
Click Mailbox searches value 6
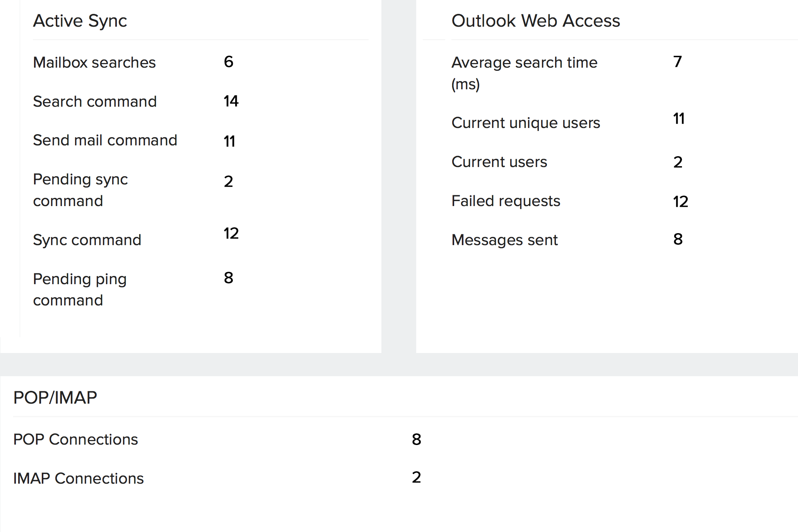[229, 62]
